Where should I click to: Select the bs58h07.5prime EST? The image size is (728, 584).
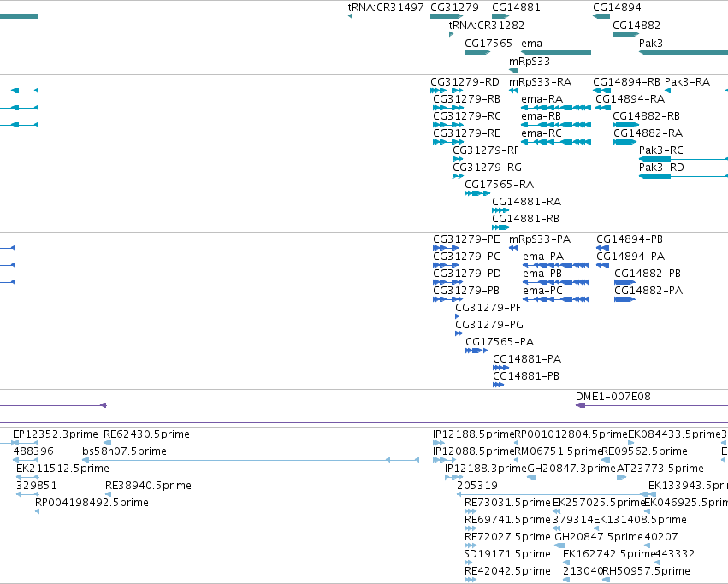[251, 460]
